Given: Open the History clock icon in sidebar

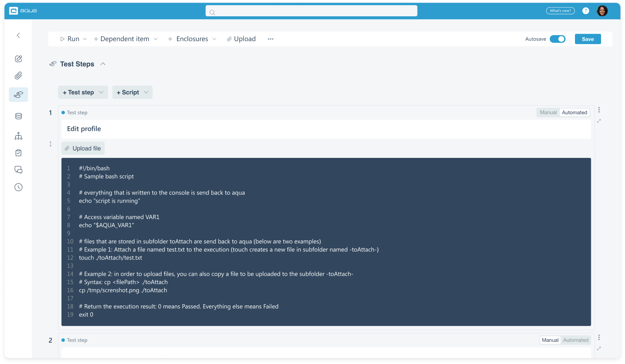Looking at the screenshot, I should [x=18, y=187].
